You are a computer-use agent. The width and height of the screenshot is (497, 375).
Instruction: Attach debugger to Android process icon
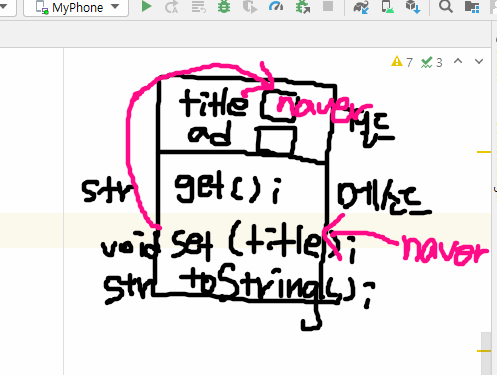[x=303, y=7]
